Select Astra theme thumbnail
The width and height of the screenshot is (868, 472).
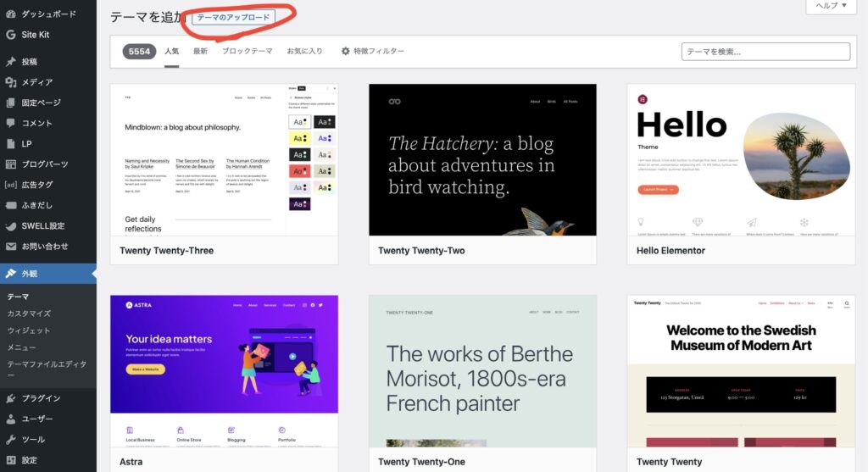click(x=224, y=371)
